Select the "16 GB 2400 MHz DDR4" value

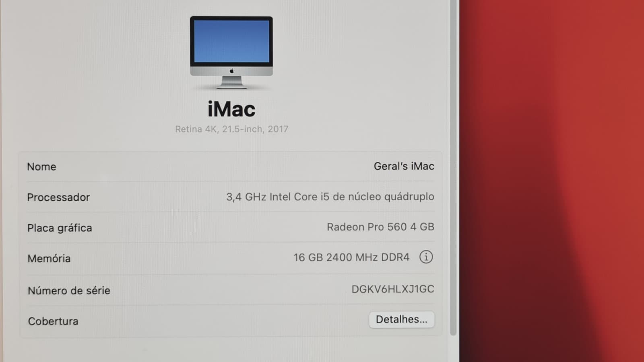pyautogui.click(x=351, y=257)
